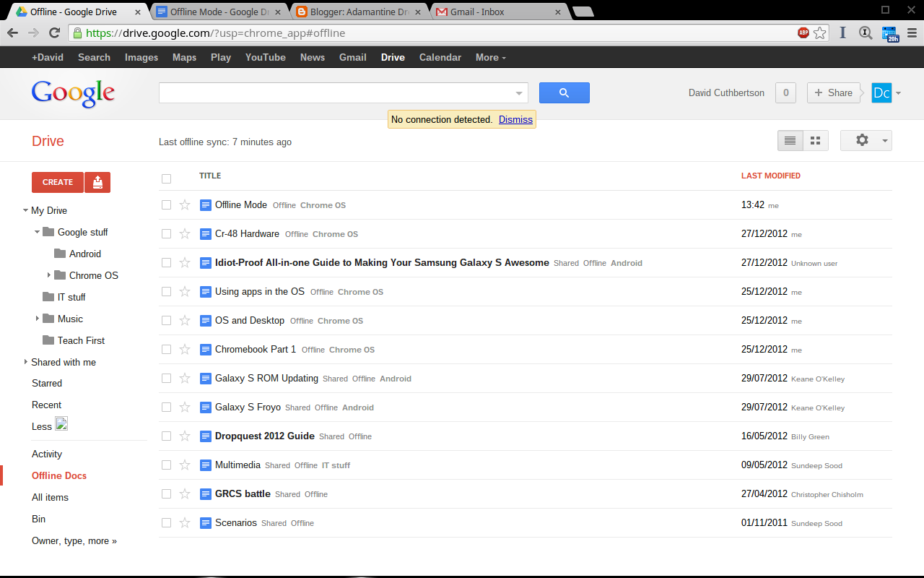Switch to list view icon
Screen dimensions: 924x578
click(790, 141)
